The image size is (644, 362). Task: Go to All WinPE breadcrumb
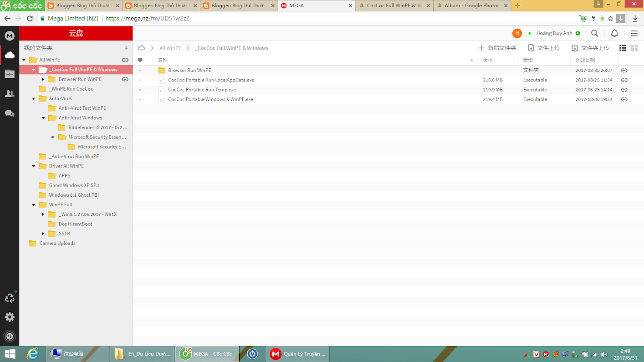coord(170,48)
